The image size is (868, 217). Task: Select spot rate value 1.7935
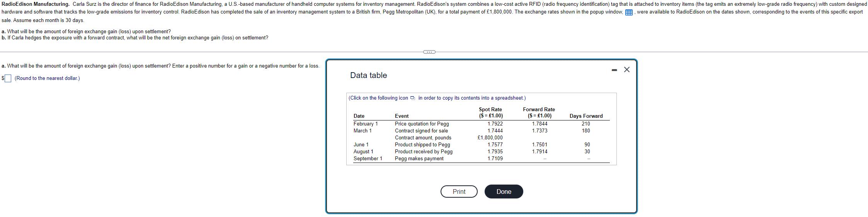pos(495,152)
